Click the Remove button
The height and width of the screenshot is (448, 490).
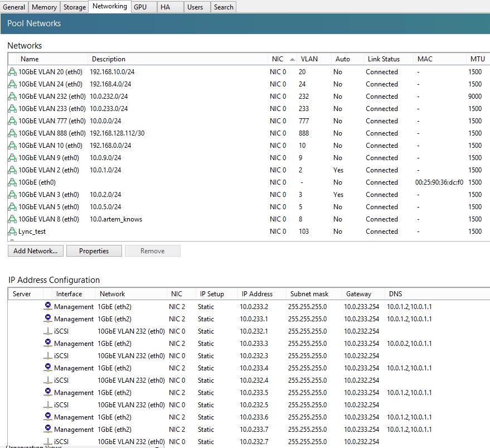pos(152,251)
